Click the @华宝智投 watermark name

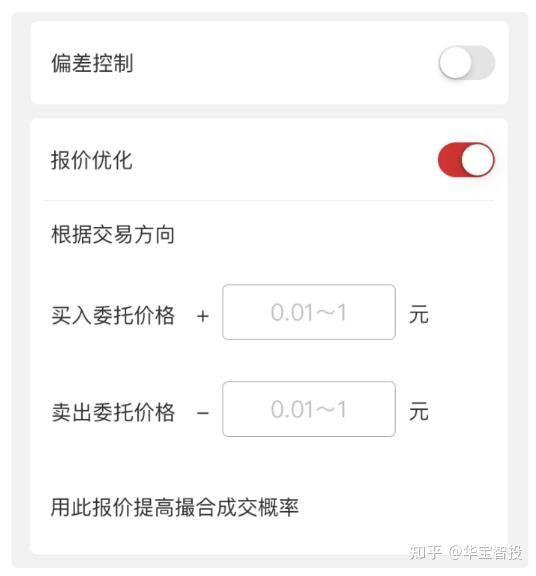coord(485,552)
